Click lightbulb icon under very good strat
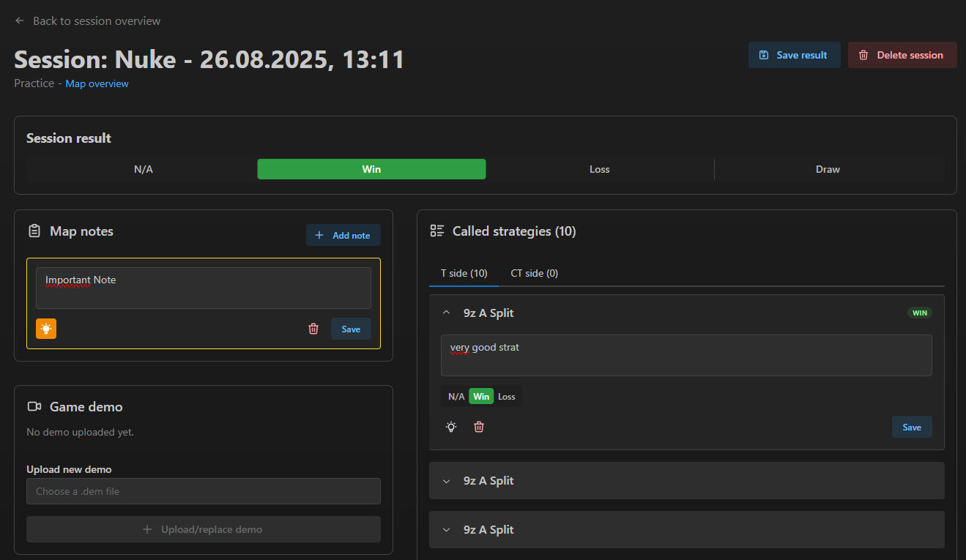Image resolution: width=966 pixels, height=560 pixels. (451, 427)
